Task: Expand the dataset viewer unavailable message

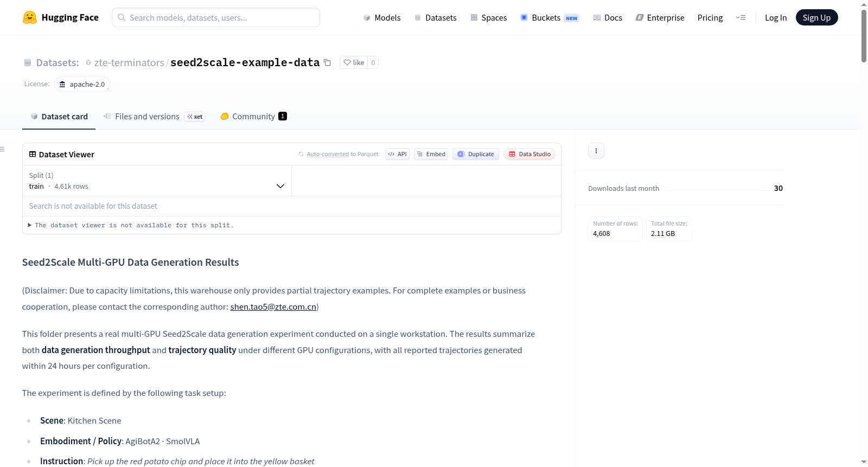Action: (131, 225)
